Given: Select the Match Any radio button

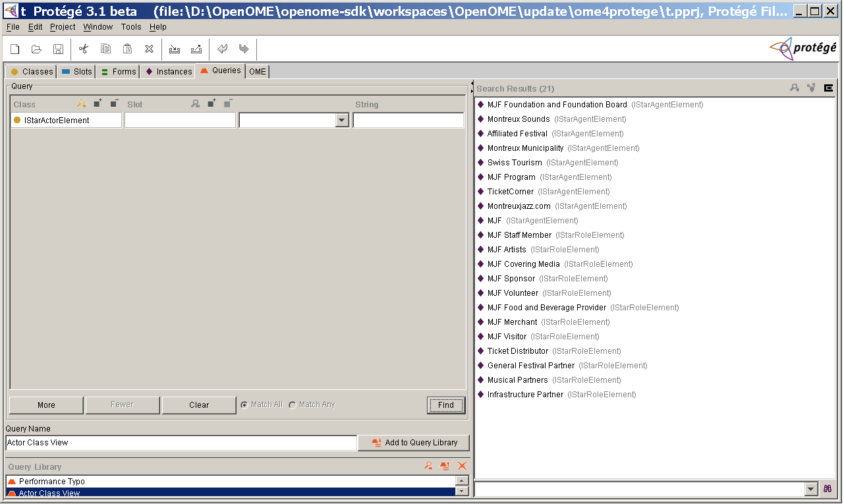Looking at the screenshot, I should [x=291, y=404].
